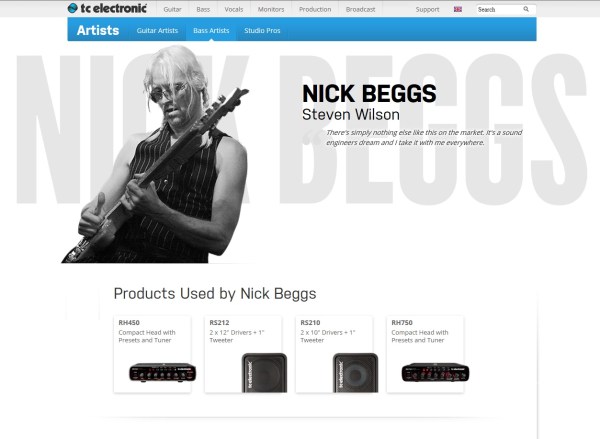Screen dimensions: 600x439
Task: Focus the Search input field
Action: (x=499, y=9)
